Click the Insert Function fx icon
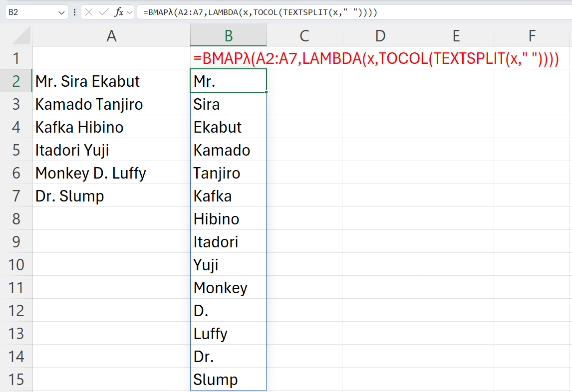 click(118, 12)
